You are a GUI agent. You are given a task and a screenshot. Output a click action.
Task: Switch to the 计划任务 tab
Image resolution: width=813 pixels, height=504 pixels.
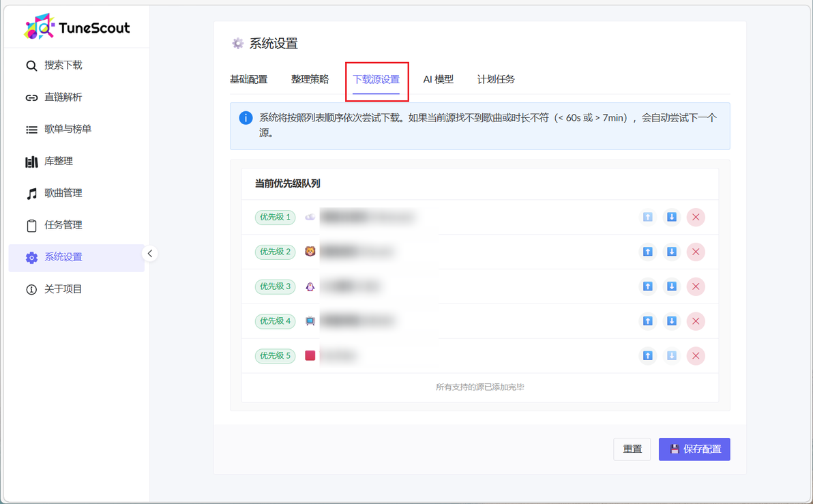tap(496, 79)
